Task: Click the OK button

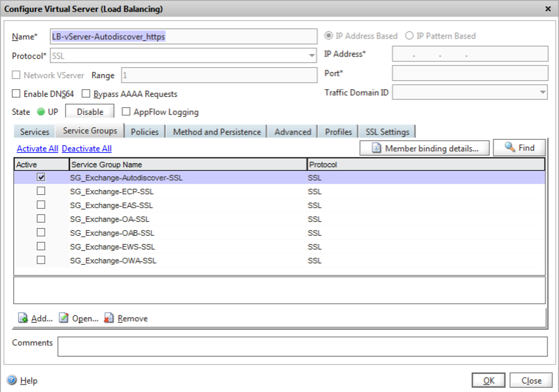Action: coord(488,380)
